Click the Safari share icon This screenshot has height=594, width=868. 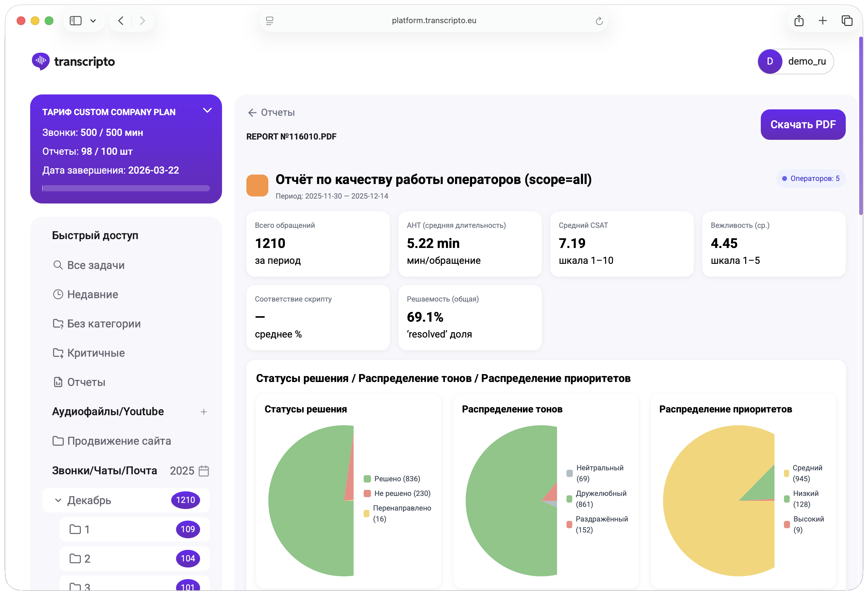tap(799, 20)
